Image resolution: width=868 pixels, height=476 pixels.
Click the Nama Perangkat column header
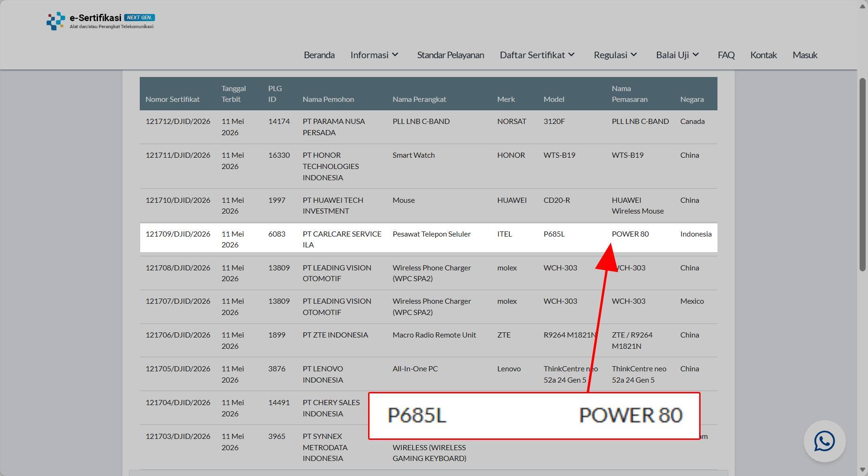(419, 99)
